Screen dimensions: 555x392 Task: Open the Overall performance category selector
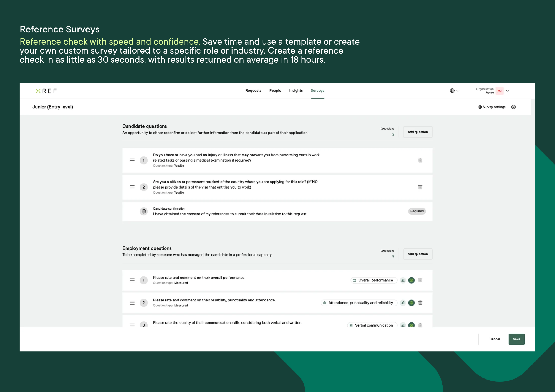(374, 280)
